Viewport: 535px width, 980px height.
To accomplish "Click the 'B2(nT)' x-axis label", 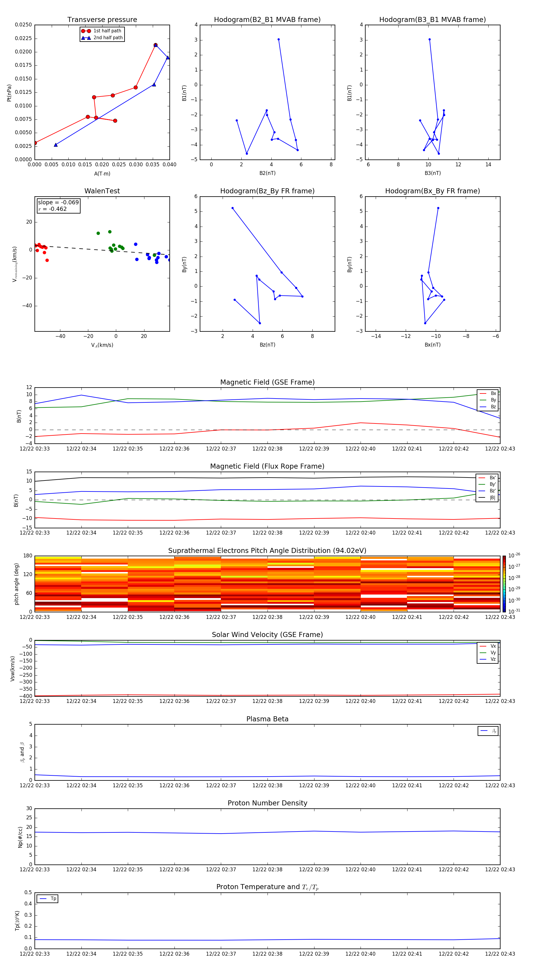I will (267, 173).
